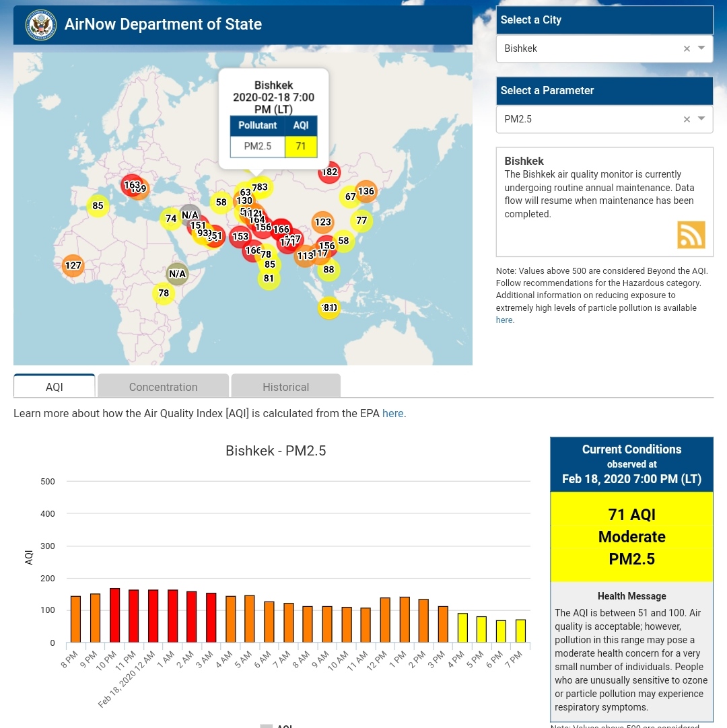Click the orange 123 map marker

(x=323, y=222)
